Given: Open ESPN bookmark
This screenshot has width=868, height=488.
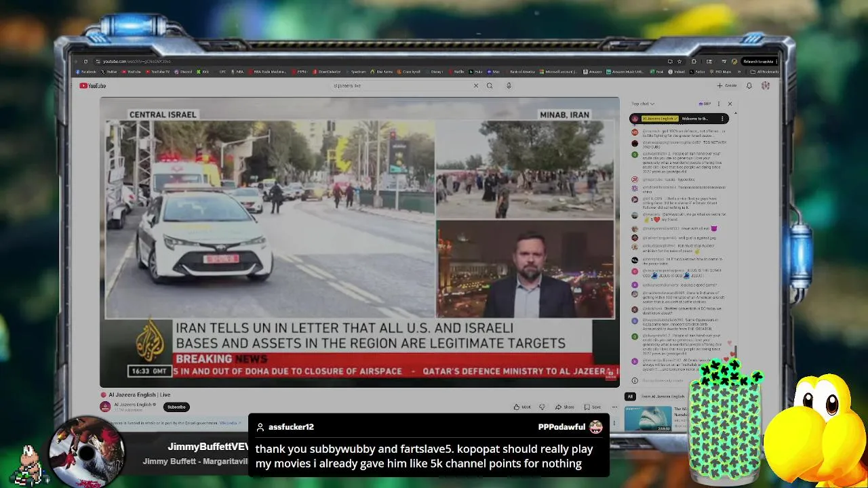Looking at the screenshot, I should [300, 72].
